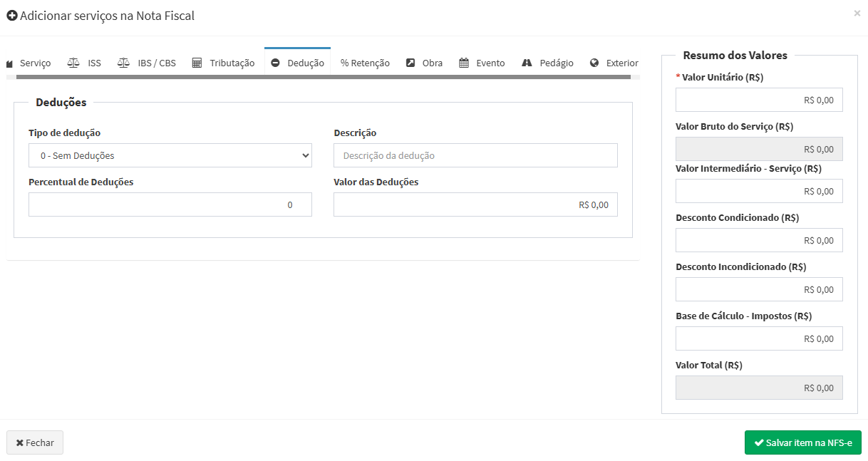Click the scales icon on ISS tab
Image resolution: width=868 pixels, height=461 pixels.
click(73, 63)
